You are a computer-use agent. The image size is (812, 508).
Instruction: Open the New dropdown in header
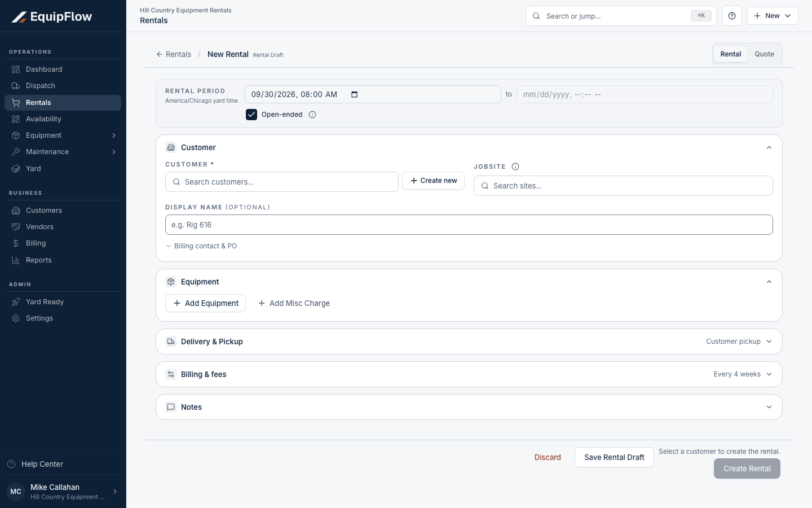tap(773, 16)
